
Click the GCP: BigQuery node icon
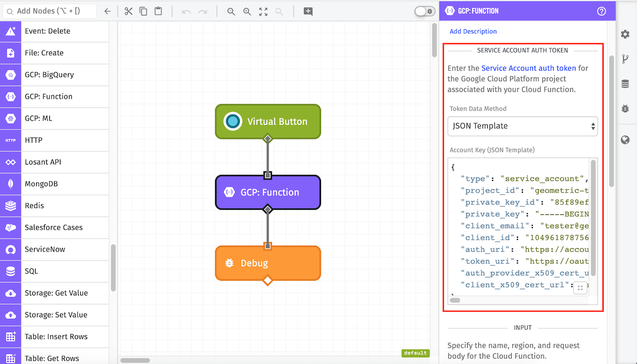(x=11, y=75)
